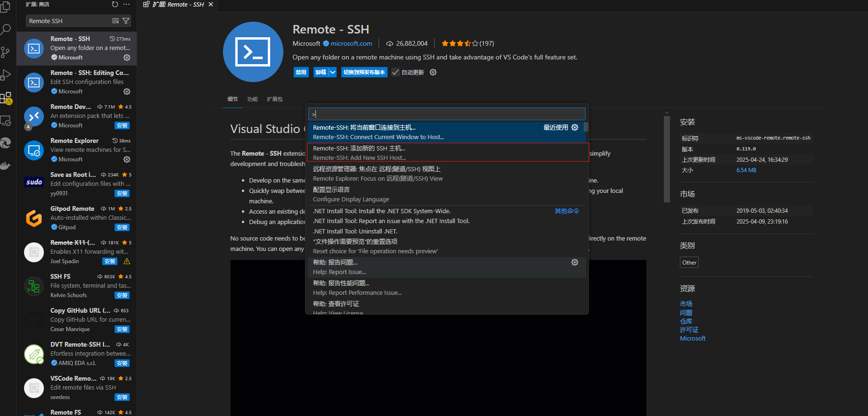Image resolution: width=868 pixels, height=416 pixels.
Task: Open the Docker view in activity bar
Action: [x=6, y=166]
